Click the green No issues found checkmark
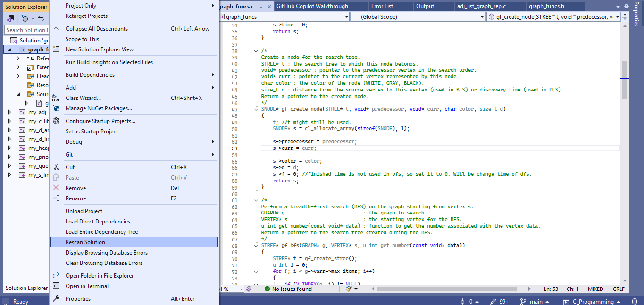 tap(267, 289)
